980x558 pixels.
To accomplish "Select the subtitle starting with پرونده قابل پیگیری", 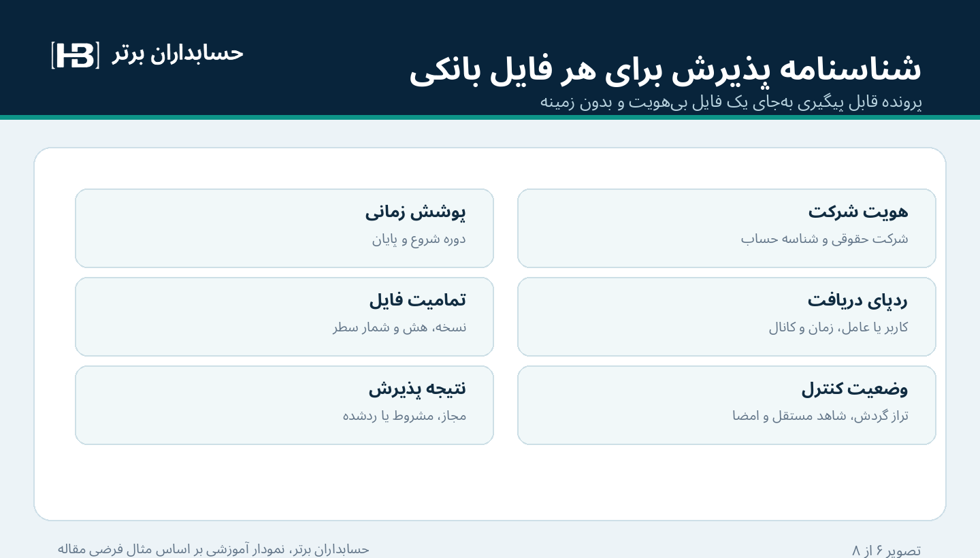I will (731, 102).
